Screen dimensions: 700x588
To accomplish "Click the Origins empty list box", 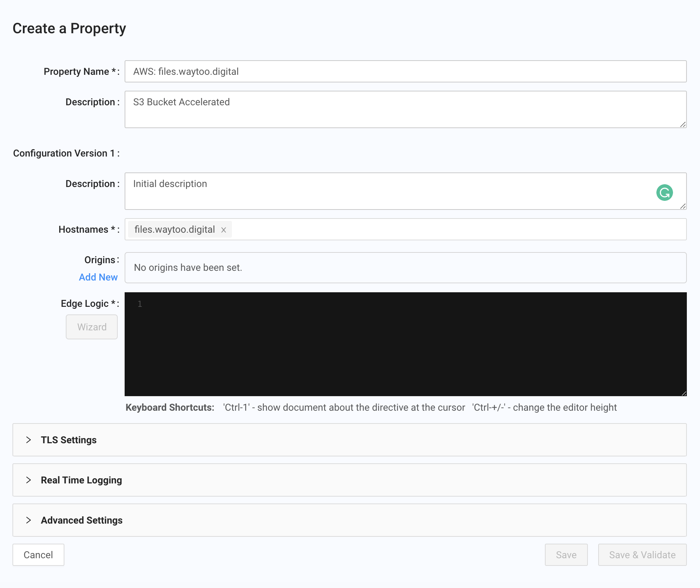I will (405, 268).
